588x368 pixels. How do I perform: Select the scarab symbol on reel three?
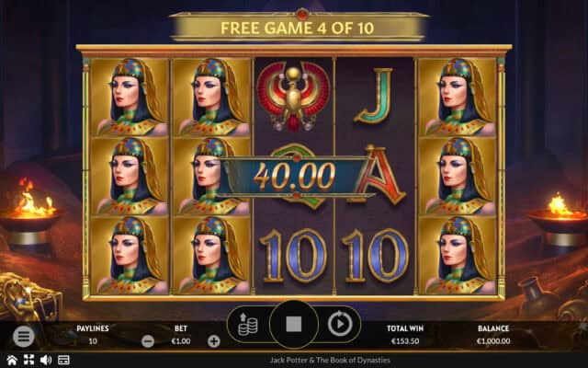click(x=293, y=97)
